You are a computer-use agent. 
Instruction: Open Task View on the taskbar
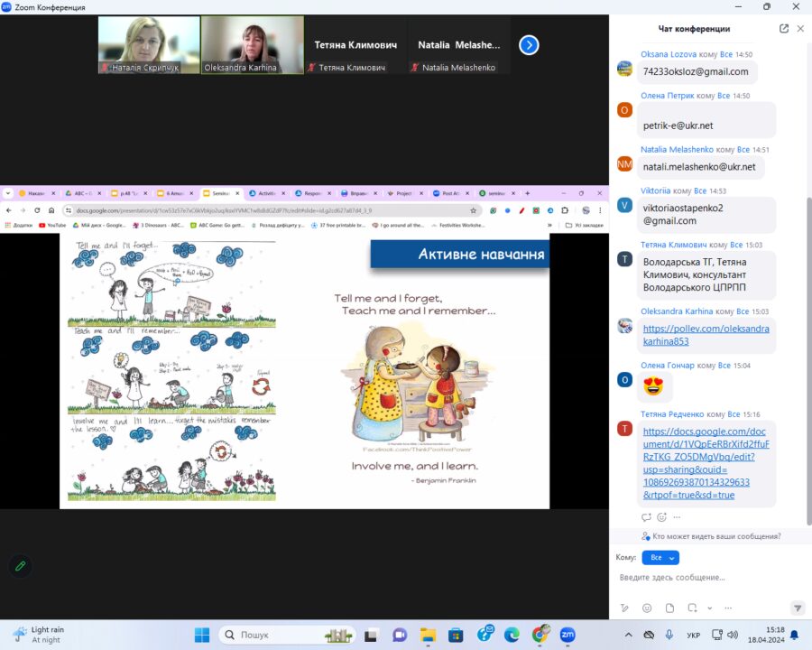[x=371, y=635]
